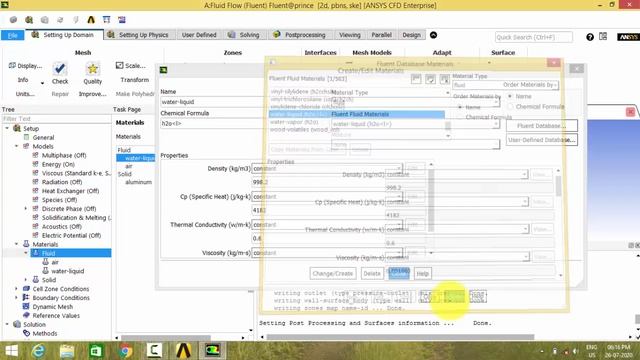Expand the Solid materials node
Viewport: 640px width, 360px height.
point(25,280)
